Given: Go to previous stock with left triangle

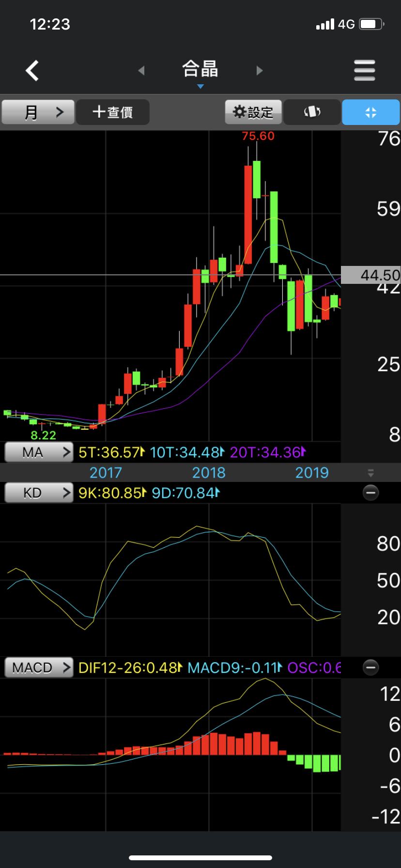Looking at the screenshot, I should click(141, 71).
